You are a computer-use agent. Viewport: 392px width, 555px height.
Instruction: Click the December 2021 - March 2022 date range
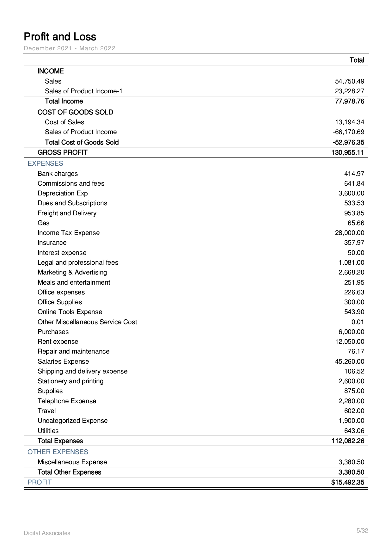70,48
